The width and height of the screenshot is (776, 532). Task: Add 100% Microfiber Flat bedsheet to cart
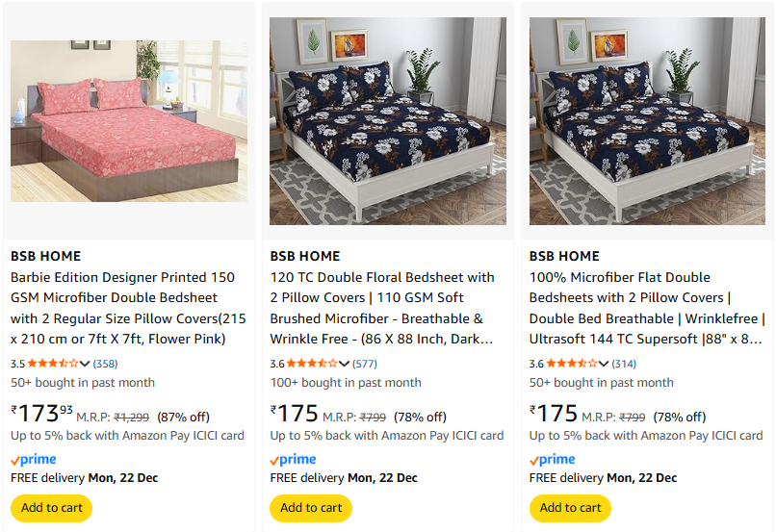(x=571, y=508)
